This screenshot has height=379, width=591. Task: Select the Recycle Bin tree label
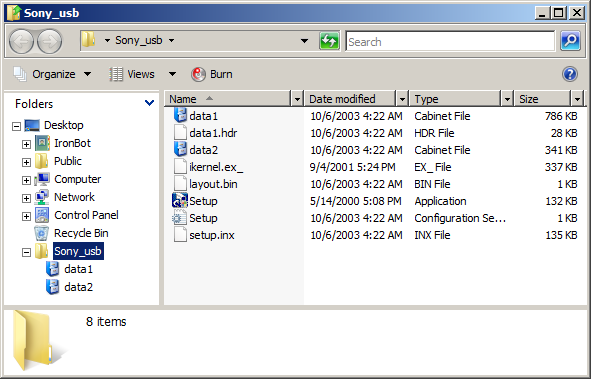(x=81, y=233)
